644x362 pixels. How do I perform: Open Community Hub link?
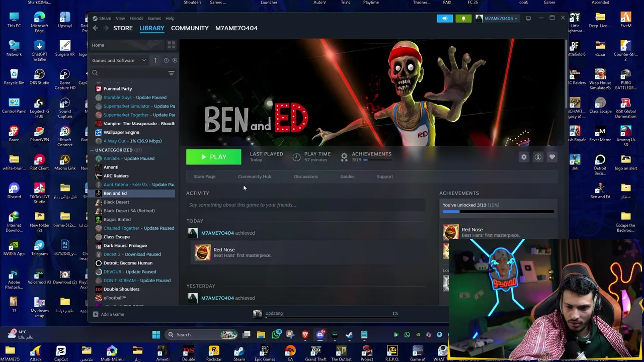pyautogui.click(x=255, y=176)
